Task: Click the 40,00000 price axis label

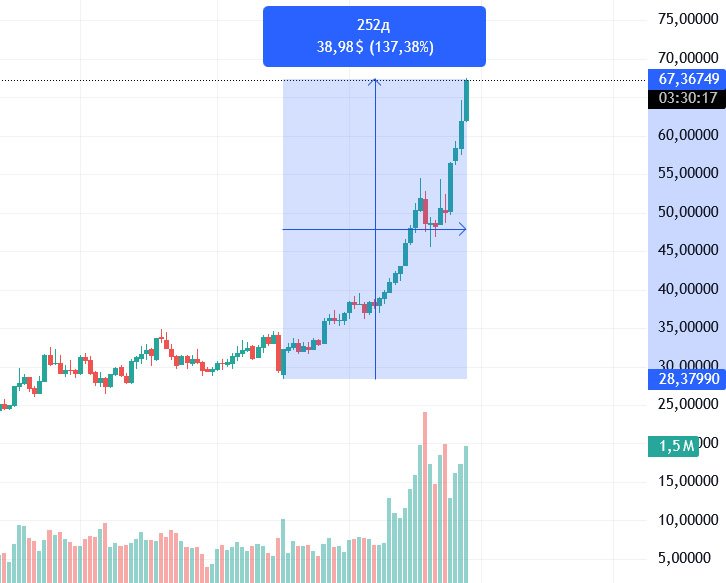Action: [x=689, y=289]
